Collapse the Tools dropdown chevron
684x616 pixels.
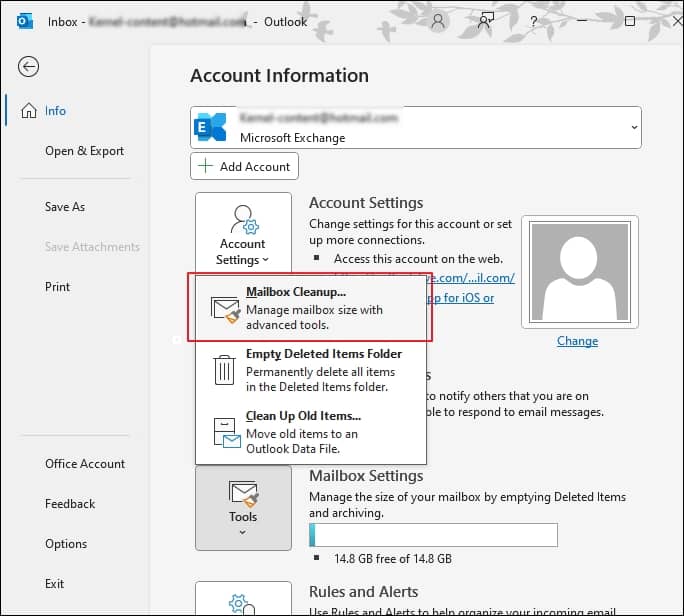(x=243, y=532)
